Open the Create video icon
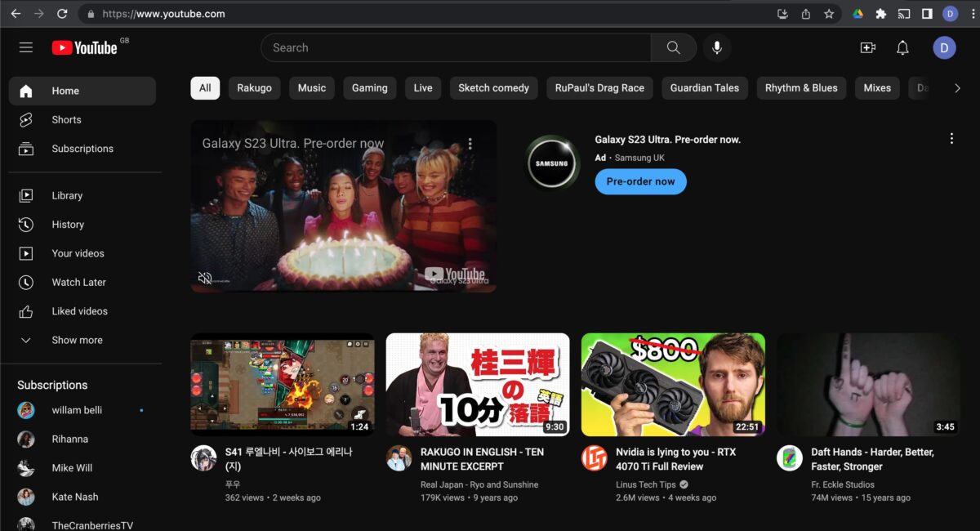Image resolution: width=980 pixels, height=531 pixels. 868,47
